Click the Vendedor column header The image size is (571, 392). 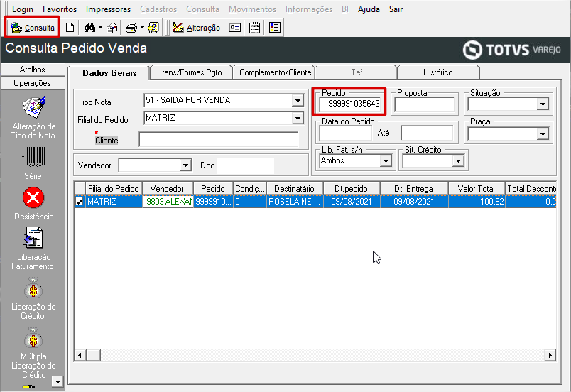(x=168, y=188)
